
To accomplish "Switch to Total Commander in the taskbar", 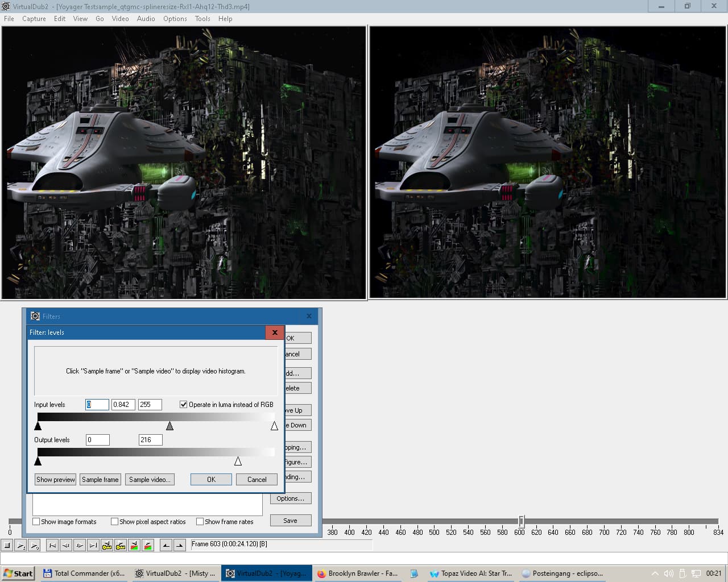I will 84,573.
